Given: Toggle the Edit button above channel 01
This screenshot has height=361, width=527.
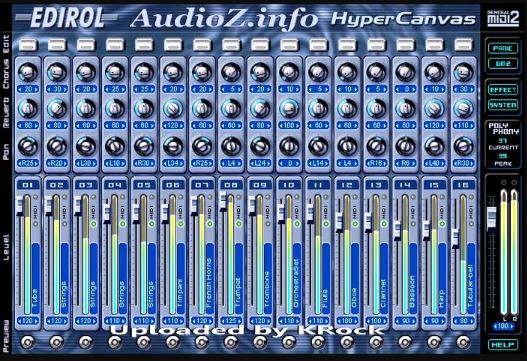Looking at the screenshot, I should click(x=28, y=44).
